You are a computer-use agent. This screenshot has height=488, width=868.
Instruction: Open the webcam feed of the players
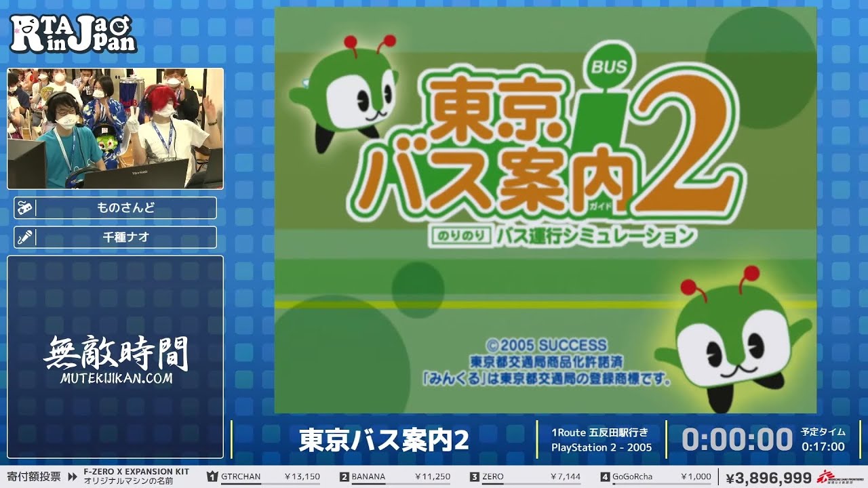click(x=115, y=129)
